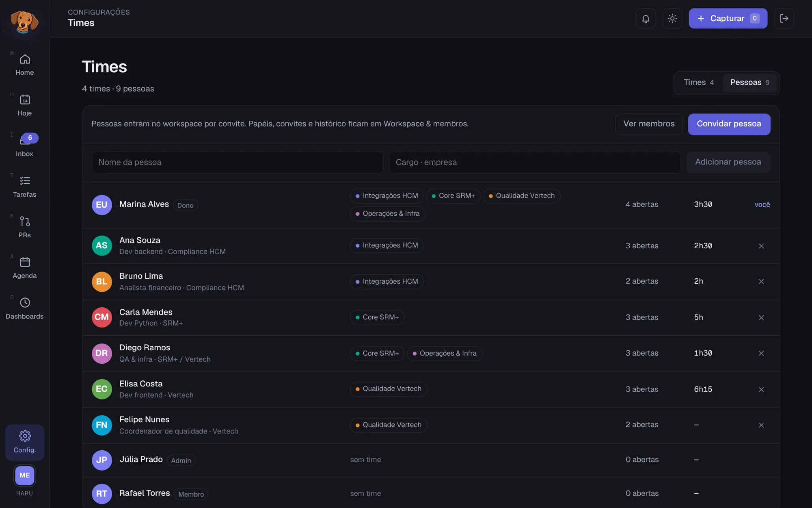
Task: Click Marina's Operações & Infra tag
Action: pos(387,214)
